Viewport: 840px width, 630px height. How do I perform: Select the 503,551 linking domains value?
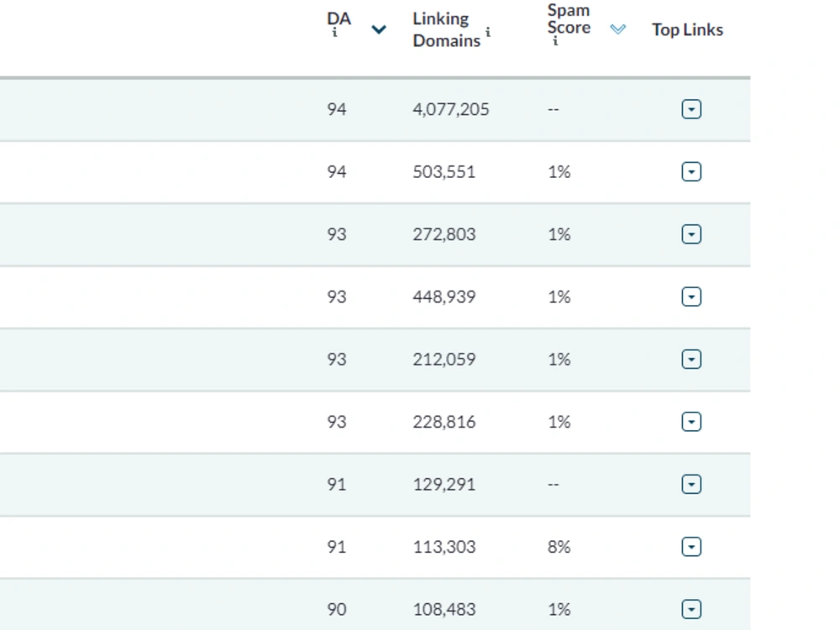444,172
